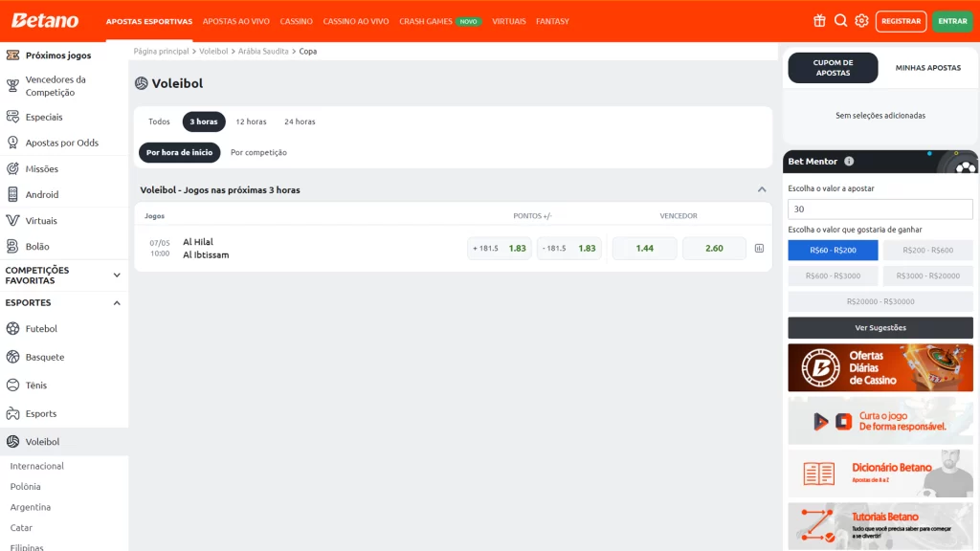Open Ofertas Diárias de Cassino banner
The width and height of the screenshot is (980, 551).
click(x=880, y=368)
